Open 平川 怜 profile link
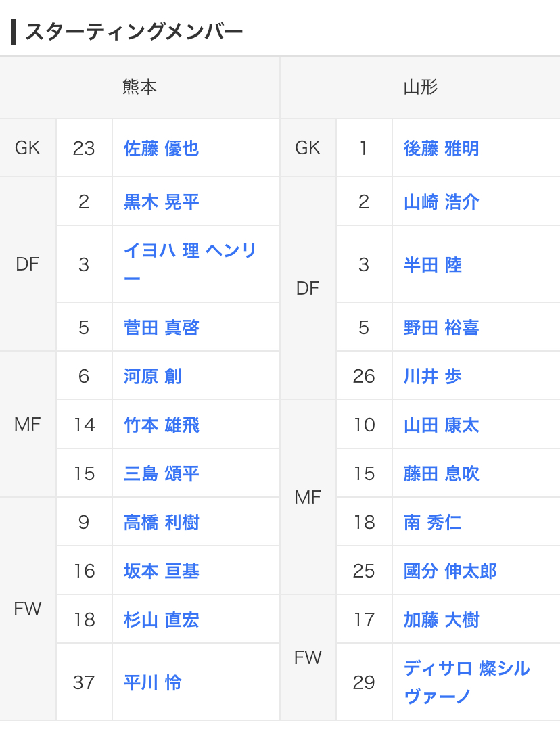 [152, 682]
